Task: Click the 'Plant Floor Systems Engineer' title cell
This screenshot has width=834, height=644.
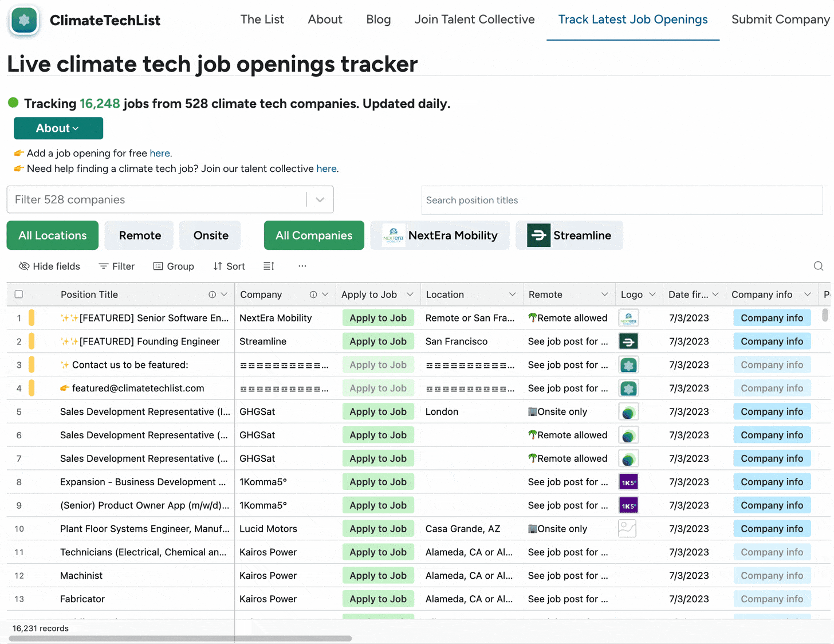Action: tap(144, 529)
